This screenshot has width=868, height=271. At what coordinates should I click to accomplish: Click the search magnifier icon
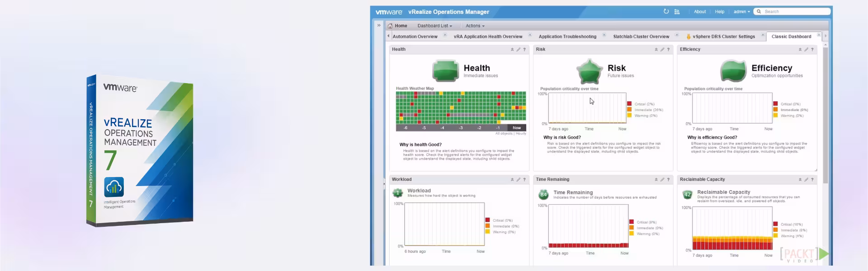(759, 12)
